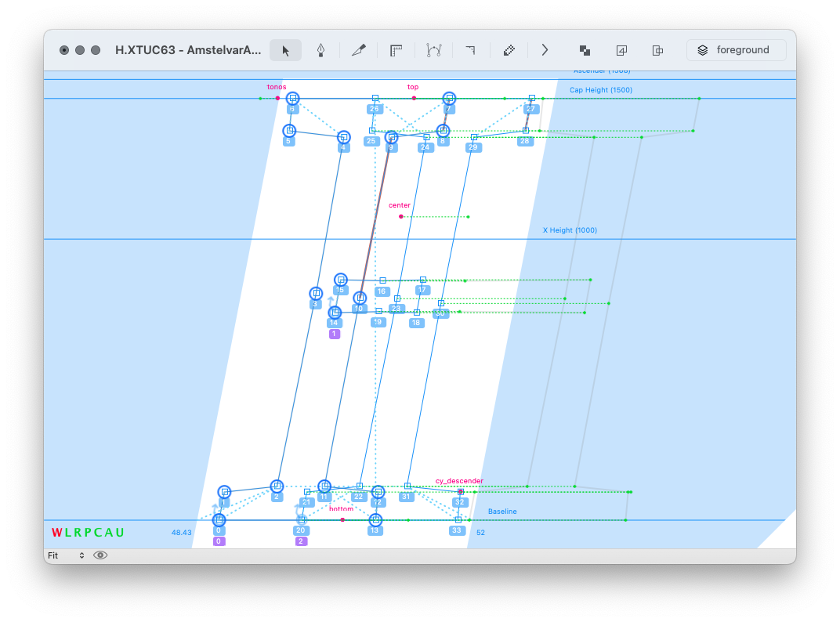Click the pink 'center' anchor point

click(401, 216)
